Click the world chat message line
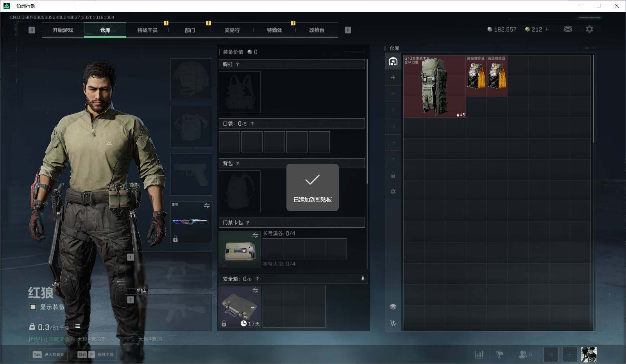The width and height of the screenshot is (626, 364). (95, 339)
